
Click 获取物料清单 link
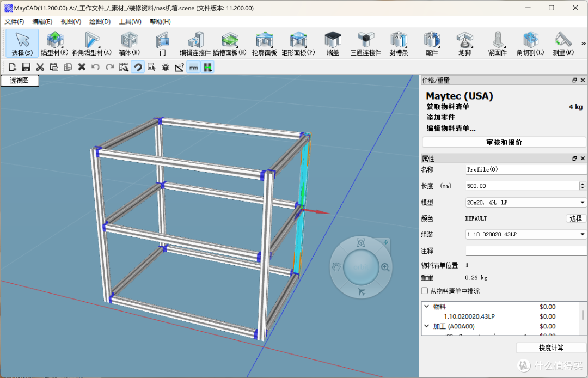click(x=448, y=107)
